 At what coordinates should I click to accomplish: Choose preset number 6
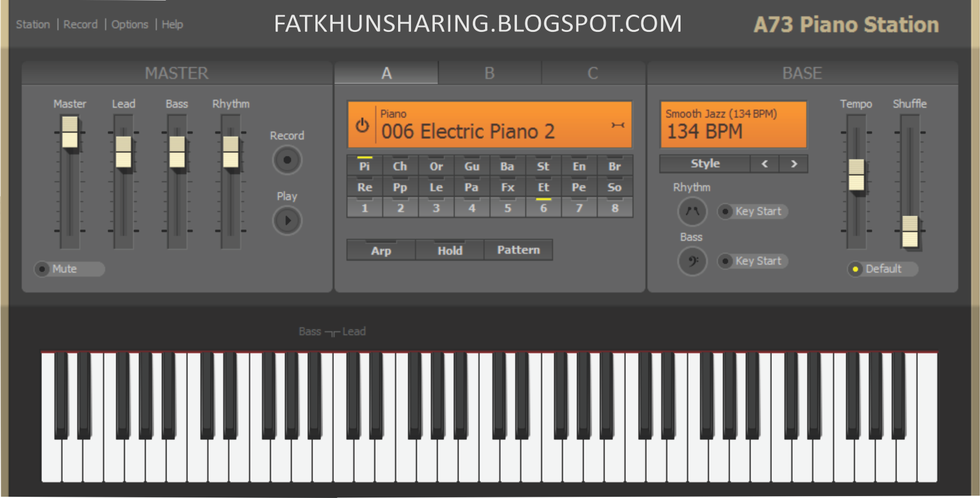coord(543,208)
